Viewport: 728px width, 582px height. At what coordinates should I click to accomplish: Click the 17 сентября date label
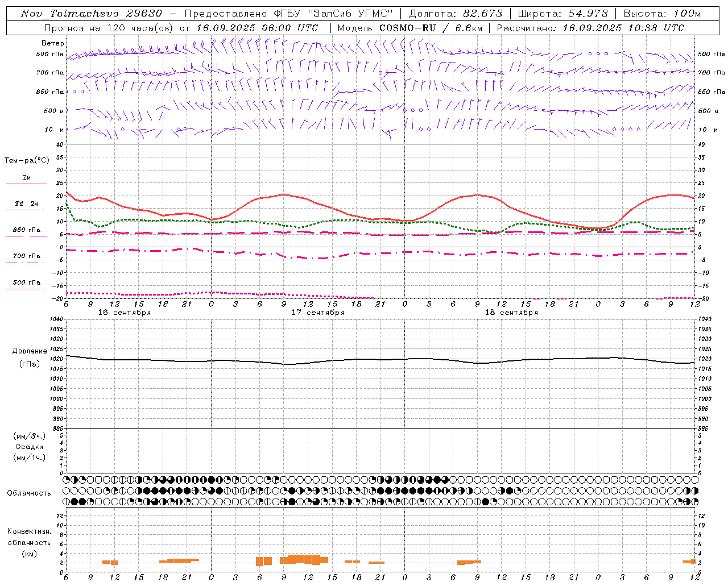click(318, 313)
